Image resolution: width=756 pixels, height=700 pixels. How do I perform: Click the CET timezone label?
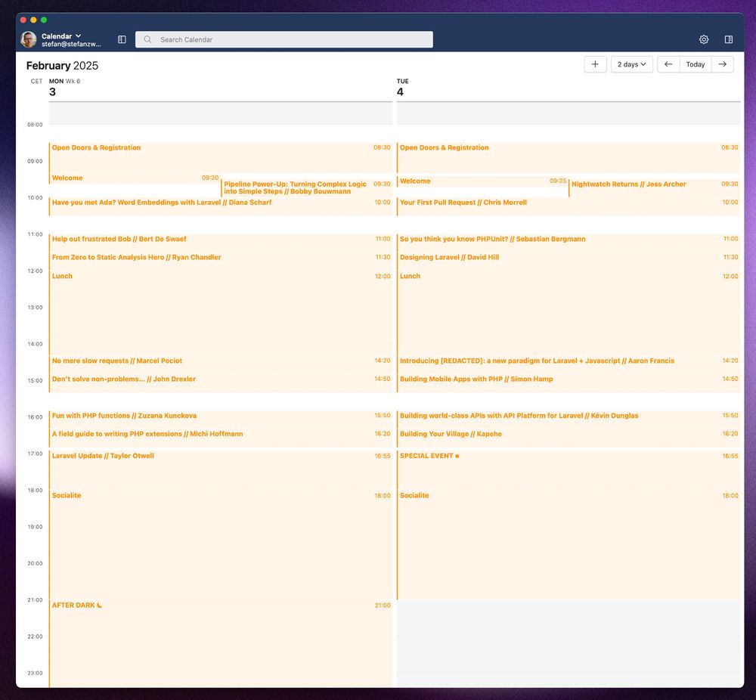click(x=36, y=81)
